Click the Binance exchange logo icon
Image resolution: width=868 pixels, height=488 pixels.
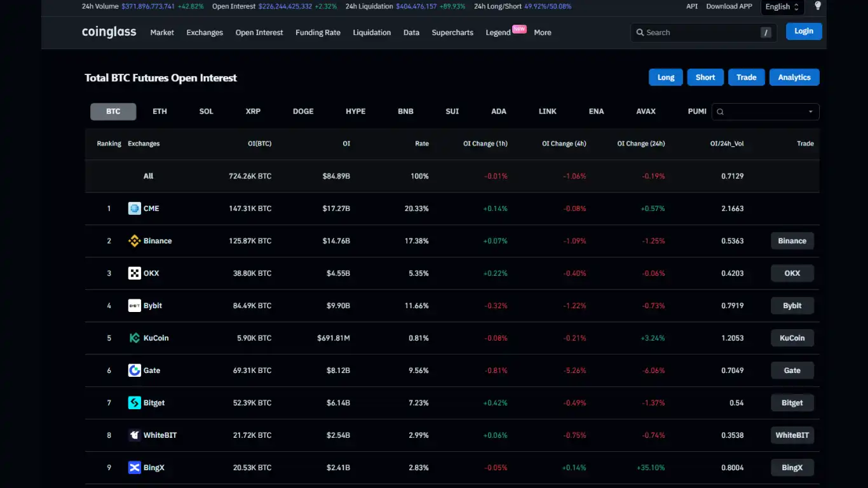[x=135, y=241]
